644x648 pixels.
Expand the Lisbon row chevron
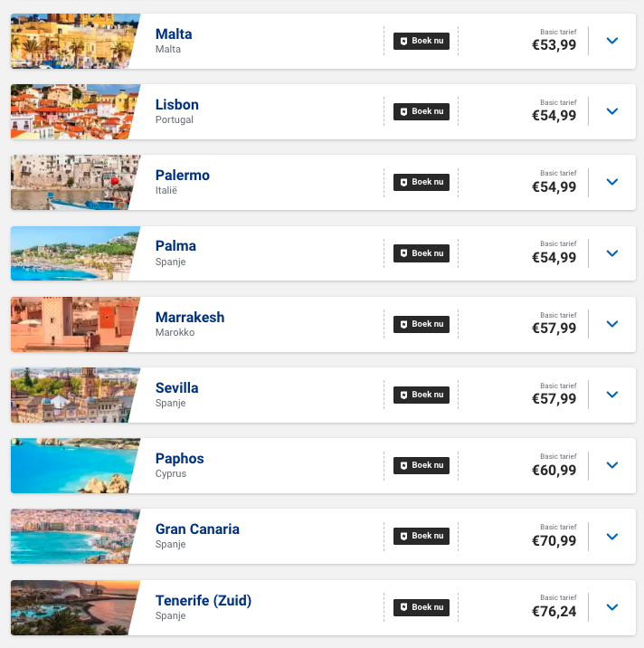[612, 111]
